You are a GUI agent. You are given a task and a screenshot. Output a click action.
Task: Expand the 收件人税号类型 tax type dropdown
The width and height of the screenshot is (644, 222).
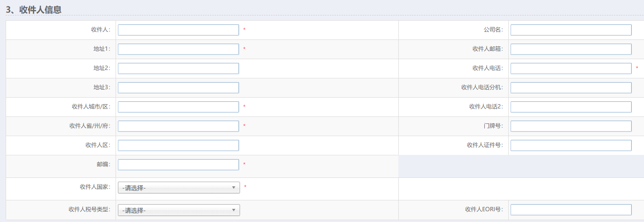tap(178, 210)
